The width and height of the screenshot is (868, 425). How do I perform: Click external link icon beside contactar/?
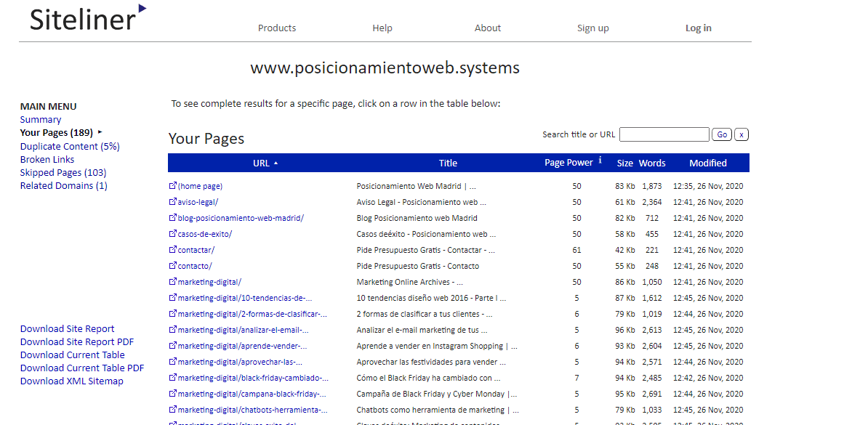173,250
